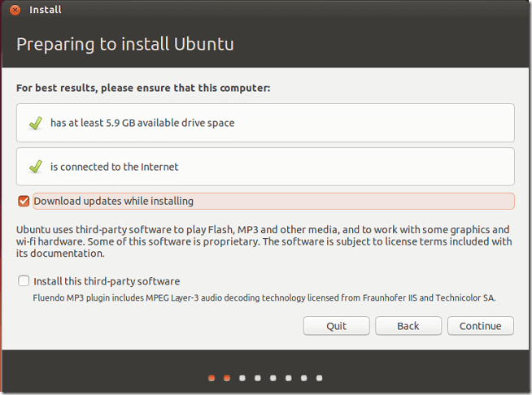
Task: Click the connected to the Internet row
Action: [x=265, y=167]
